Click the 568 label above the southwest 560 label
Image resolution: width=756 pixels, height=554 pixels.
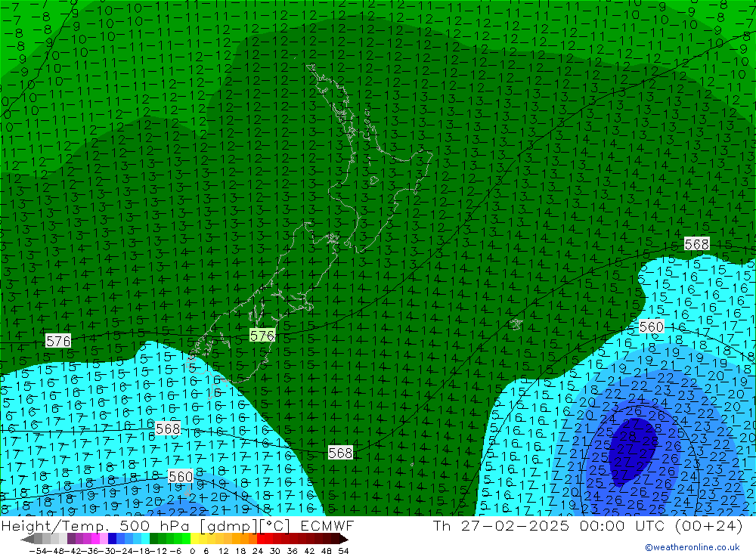[x=168, y=428]
